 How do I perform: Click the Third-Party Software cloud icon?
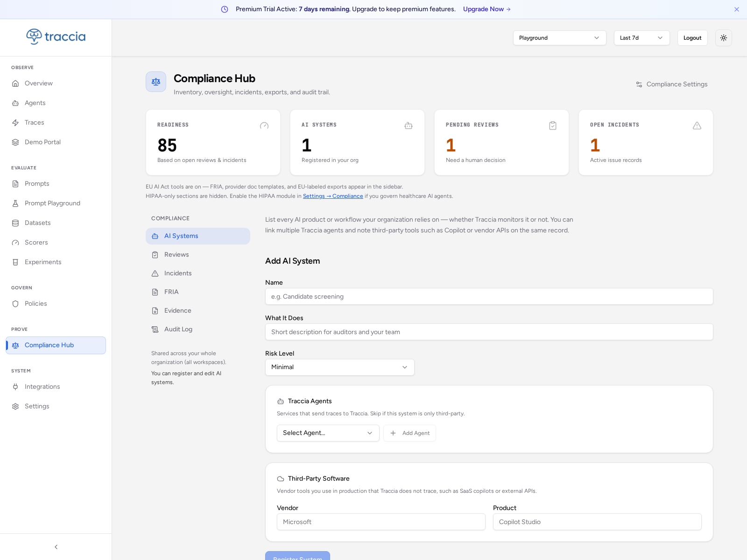pos(281,479)
